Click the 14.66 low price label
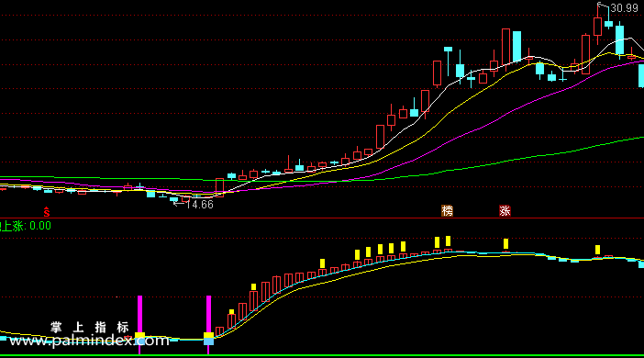This screenshot has height=358, width=644. pyautogui.click(x=199, y=205)
